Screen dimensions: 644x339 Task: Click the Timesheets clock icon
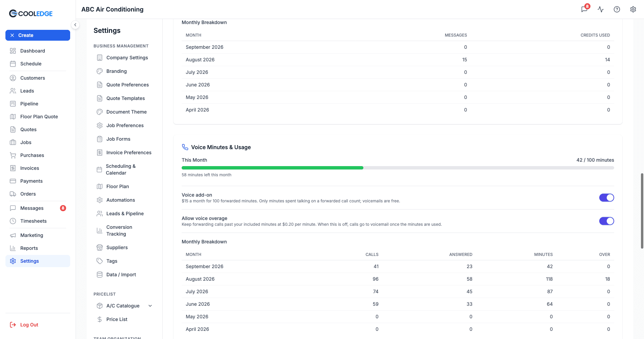(x=13, y=221)
